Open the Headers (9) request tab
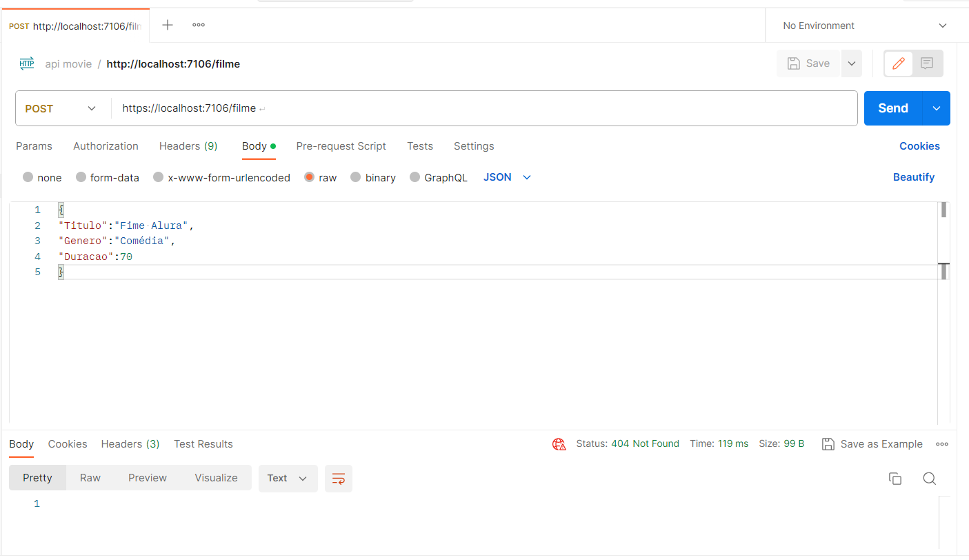The height and width of the screenshot is (560, 969). click(x=188, y=146)
